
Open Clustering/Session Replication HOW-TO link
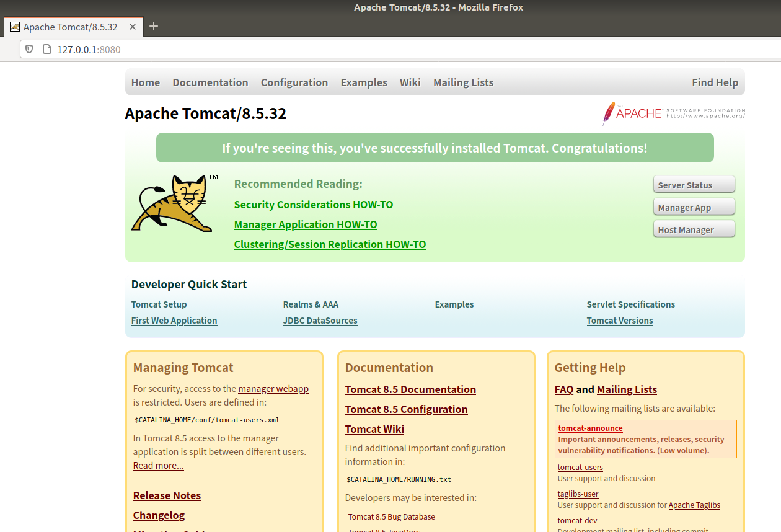(330, 244)
